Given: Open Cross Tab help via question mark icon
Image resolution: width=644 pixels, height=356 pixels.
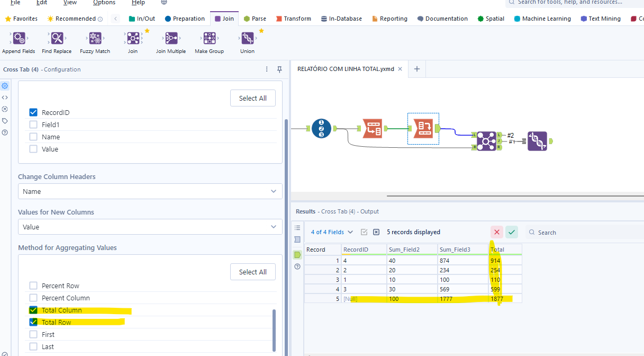Looking at the screenshot, I should click(5, 132).
